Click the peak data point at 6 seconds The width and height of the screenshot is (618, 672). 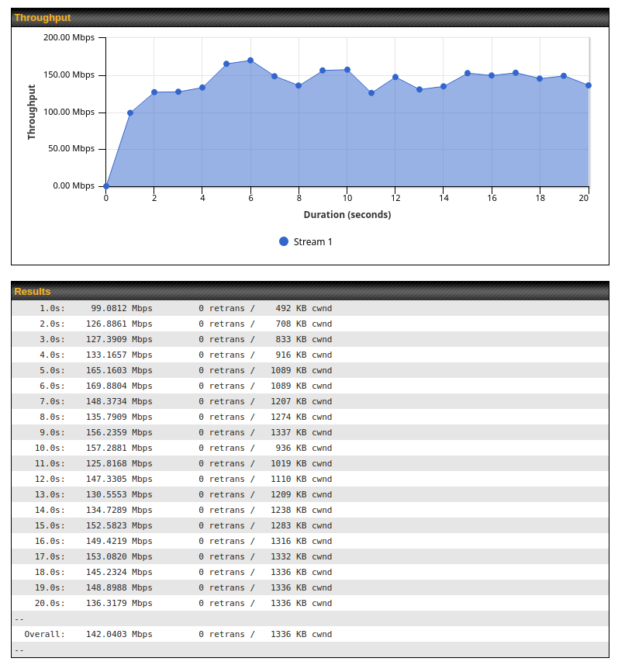click(250, 61)
